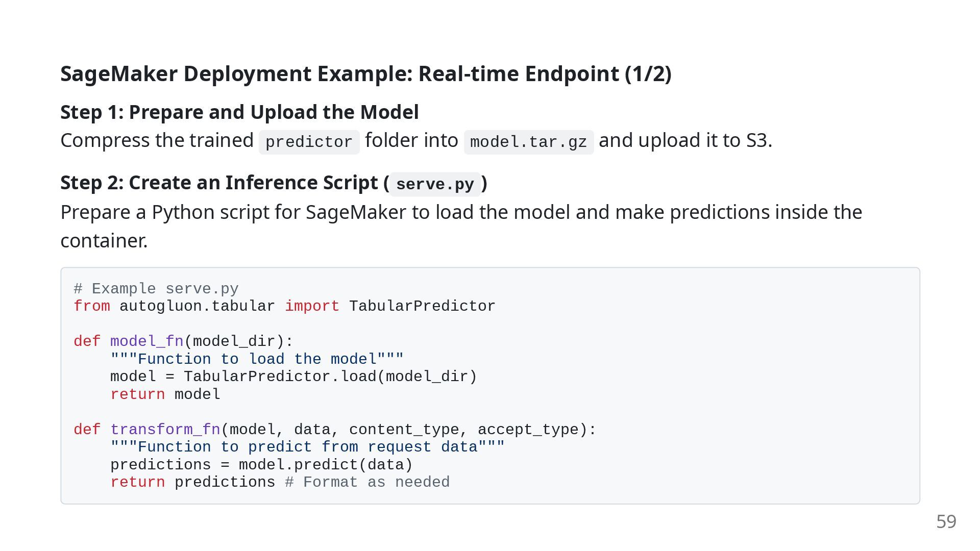The image size is (980, 551).
Task: Click the 'accept_type' parameter
Action: point(528,430)
